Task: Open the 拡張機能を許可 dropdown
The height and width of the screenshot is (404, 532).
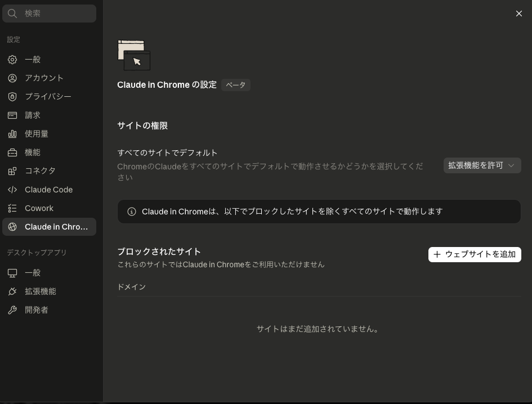Action: click(x=482, y=165)
